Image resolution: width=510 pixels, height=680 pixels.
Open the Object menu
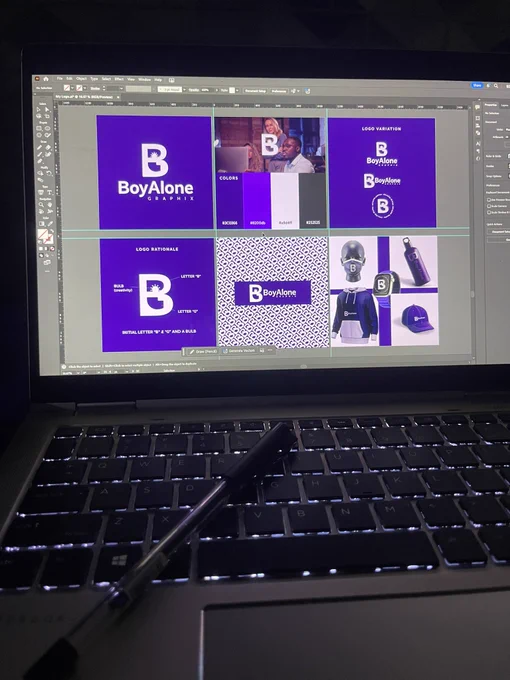tap(81, 78)
